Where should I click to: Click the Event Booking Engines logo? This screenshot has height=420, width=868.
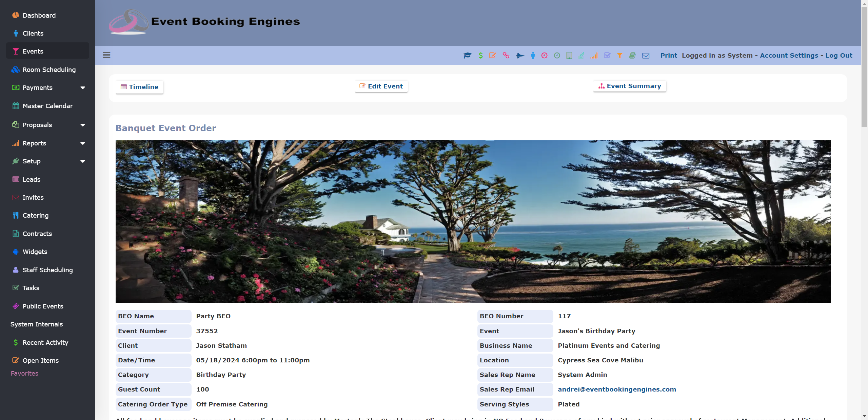pos(204,22)
